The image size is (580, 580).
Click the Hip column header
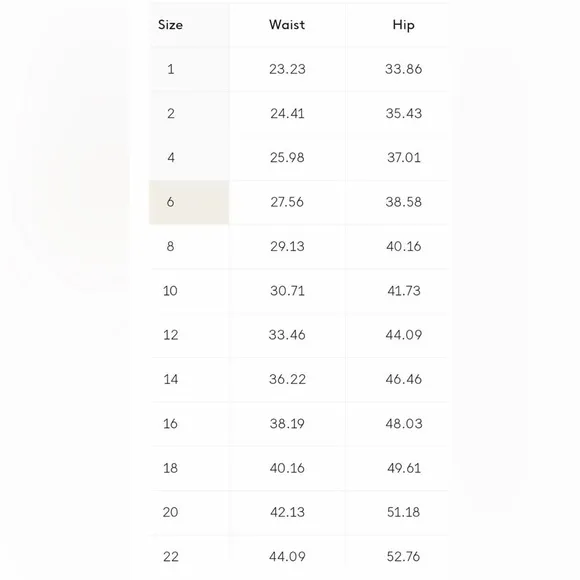(x=404, y=25)
